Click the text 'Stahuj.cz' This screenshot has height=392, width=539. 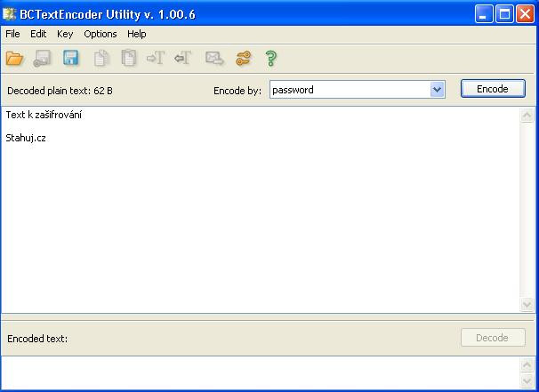tap(26, 138)
